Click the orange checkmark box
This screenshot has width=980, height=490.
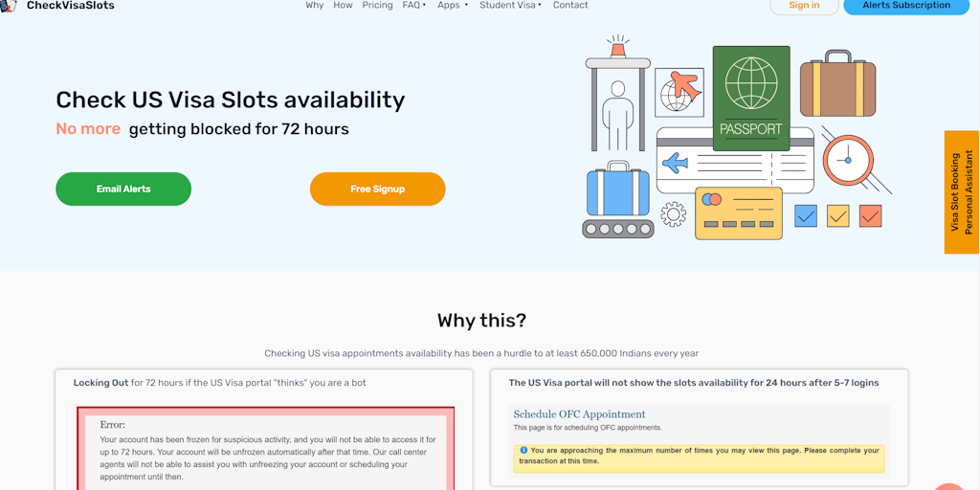[871, 215]
